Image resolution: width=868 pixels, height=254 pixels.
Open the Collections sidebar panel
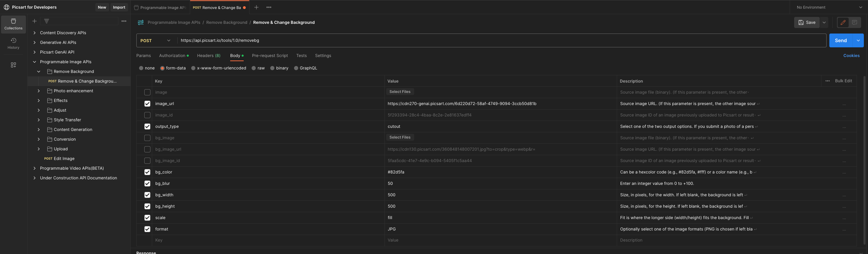point(13,24)
